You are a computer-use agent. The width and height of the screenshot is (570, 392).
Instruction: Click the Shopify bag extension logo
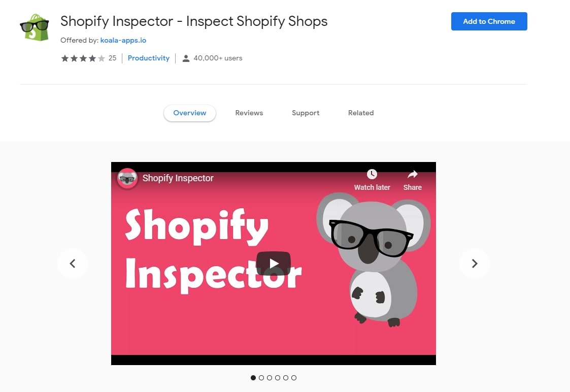tap(35, 27)
